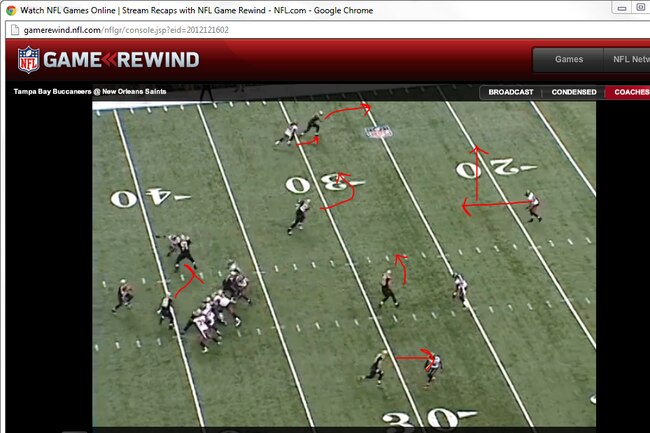Viewport: 650px width, 433px height.
Task: Open the Games tab
Action: pyautogui.click(x=568, y=59)
